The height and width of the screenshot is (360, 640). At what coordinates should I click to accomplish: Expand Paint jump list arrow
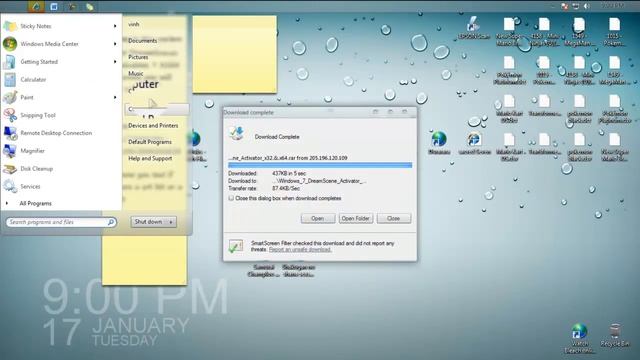pos(115,98)
